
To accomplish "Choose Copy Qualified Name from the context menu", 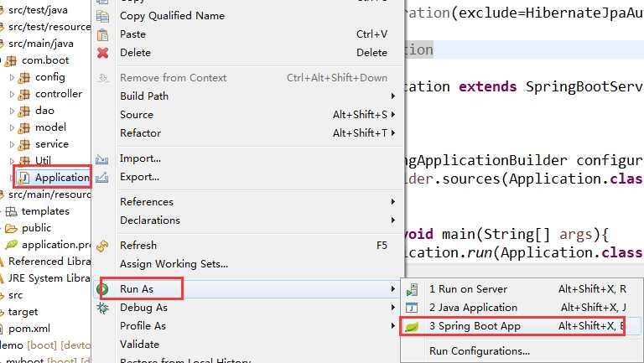I will coord(247,16).
